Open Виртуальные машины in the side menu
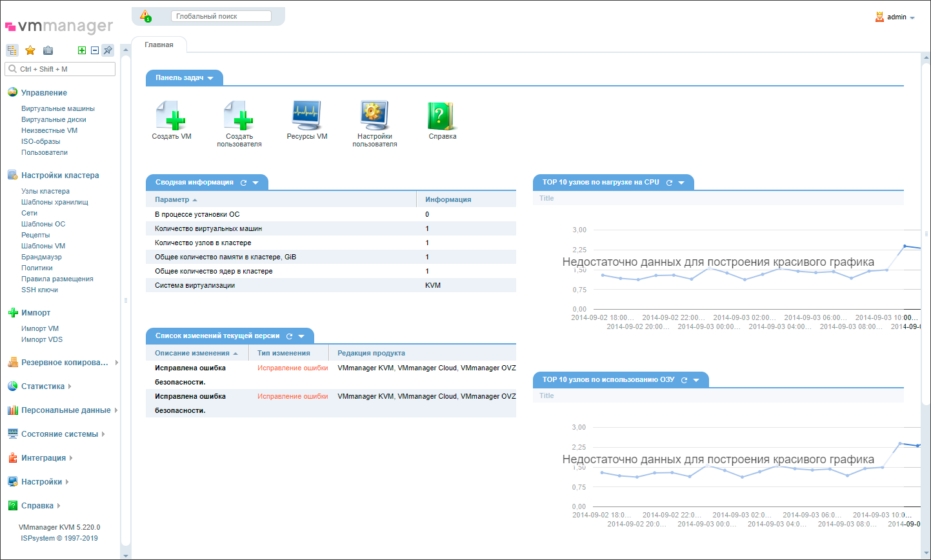931x560 pixels. [x=57, y=108]
